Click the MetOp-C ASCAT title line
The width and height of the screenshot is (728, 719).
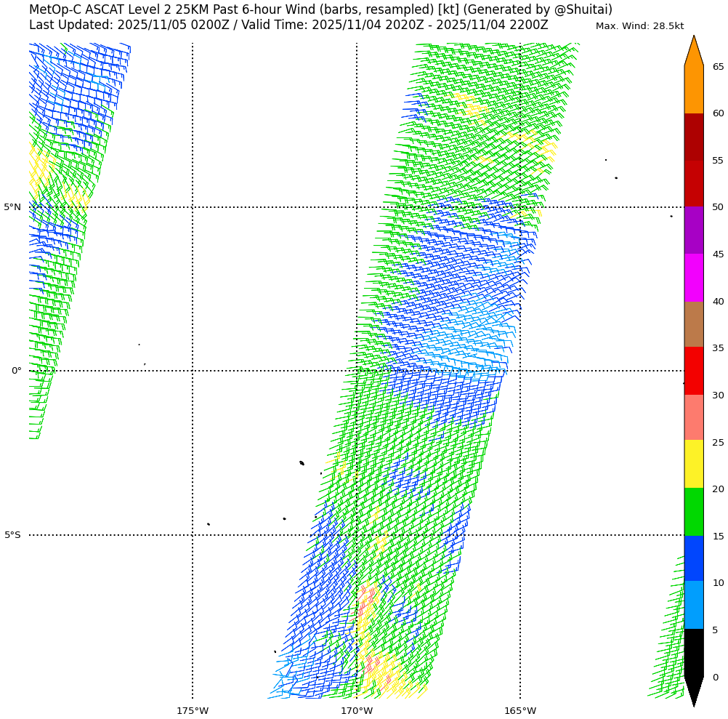pos(320,9)
